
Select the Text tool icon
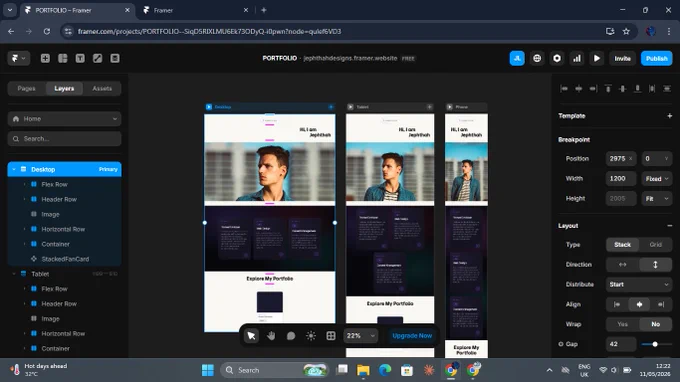coord(80,58)
